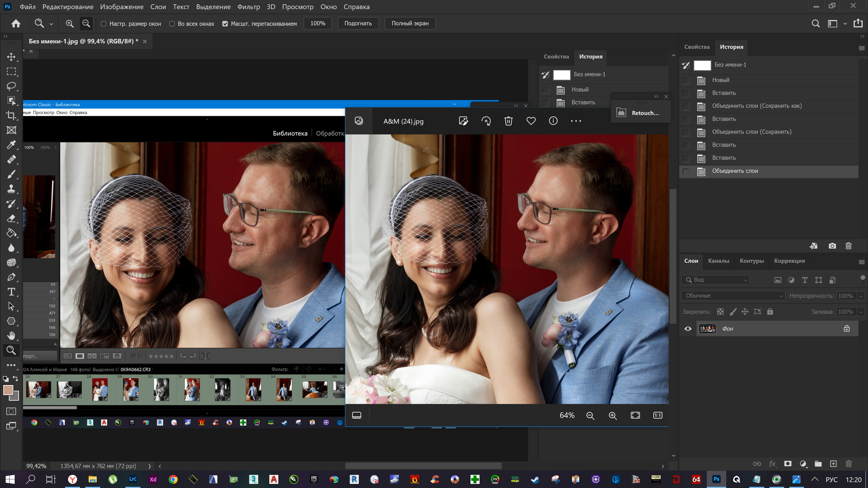Screen dimensions: 868x488
Task: Select the Eraser tool
Action: 11,219
